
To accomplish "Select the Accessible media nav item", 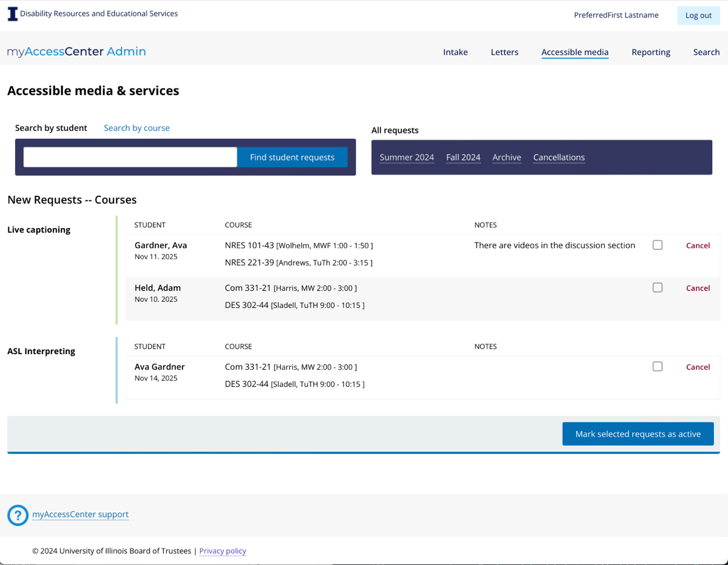I will coord(575,52).
